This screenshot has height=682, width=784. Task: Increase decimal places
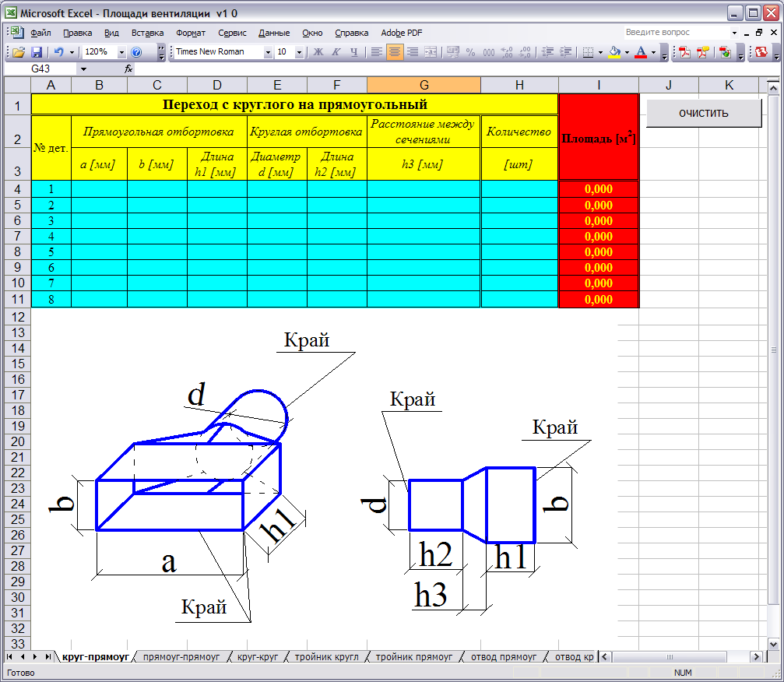(507, 52)
